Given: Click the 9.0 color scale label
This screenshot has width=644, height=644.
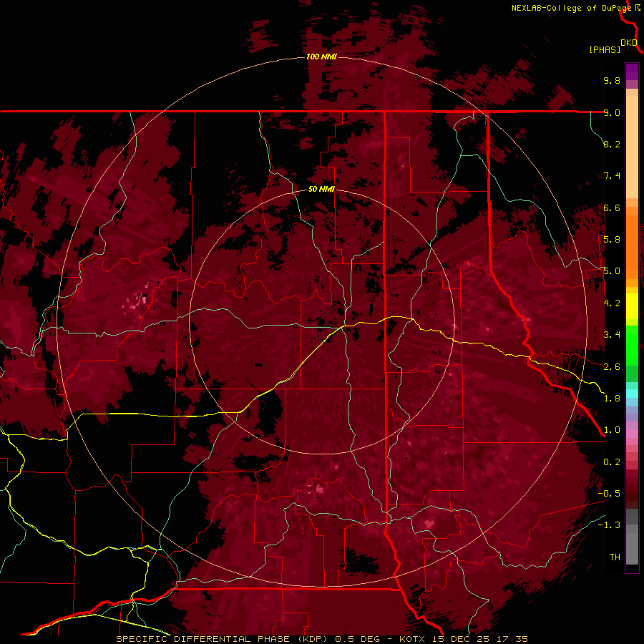Looking at the screenshot, I should pyautogui.click(x=612, y=112).
